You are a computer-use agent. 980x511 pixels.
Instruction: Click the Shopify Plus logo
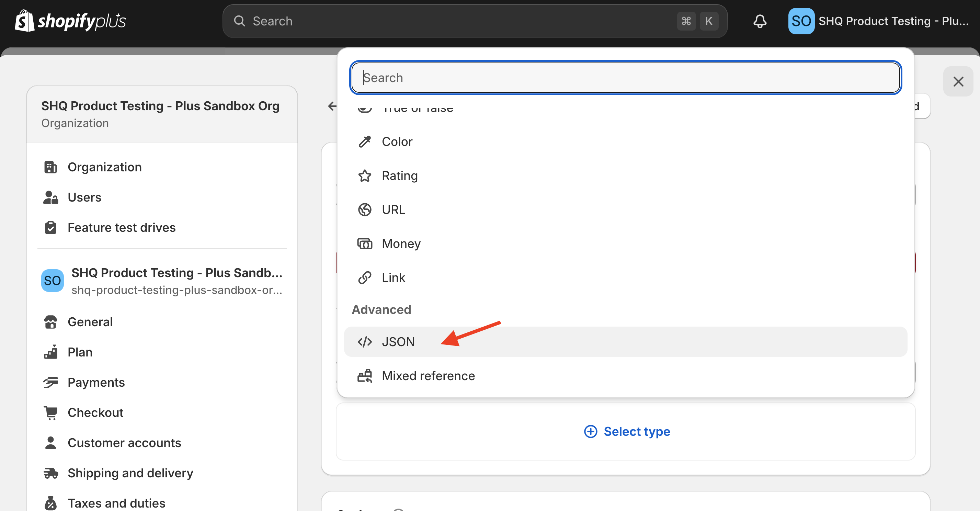coord(70,21)
